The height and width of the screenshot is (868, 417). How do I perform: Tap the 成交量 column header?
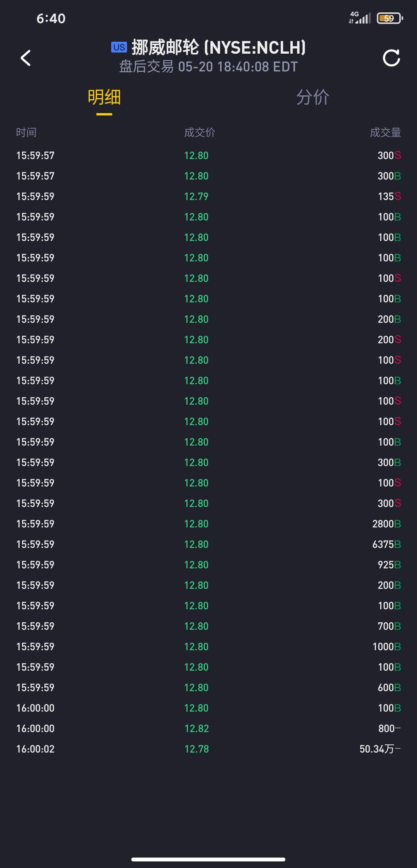[385, 132]
